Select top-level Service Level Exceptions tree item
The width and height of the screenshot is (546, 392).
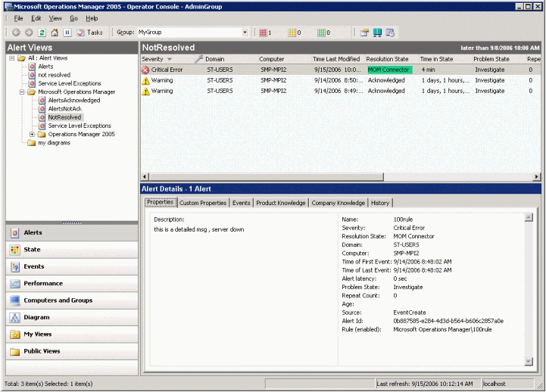(70, 83)
